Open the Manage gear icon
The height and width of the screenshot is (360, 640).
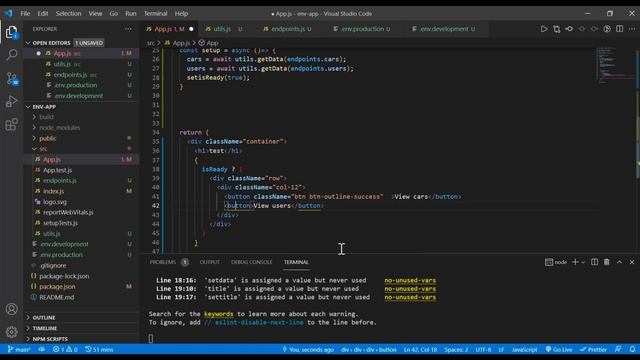11,332
